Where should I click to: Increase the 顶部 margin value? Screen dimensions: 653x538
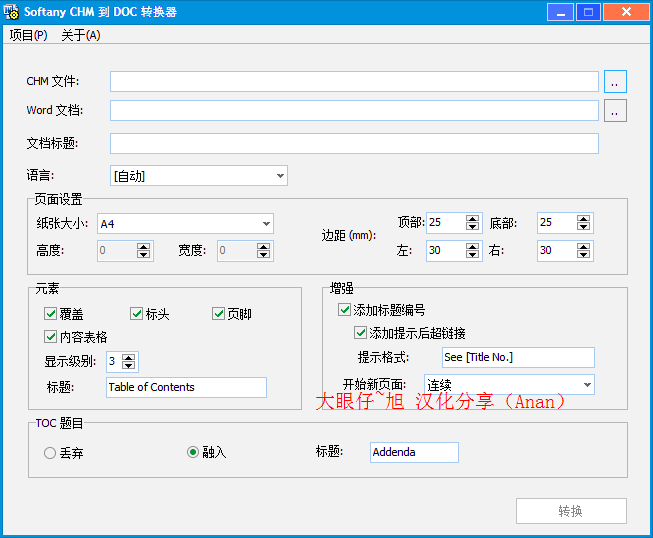(x=472, y=219)
